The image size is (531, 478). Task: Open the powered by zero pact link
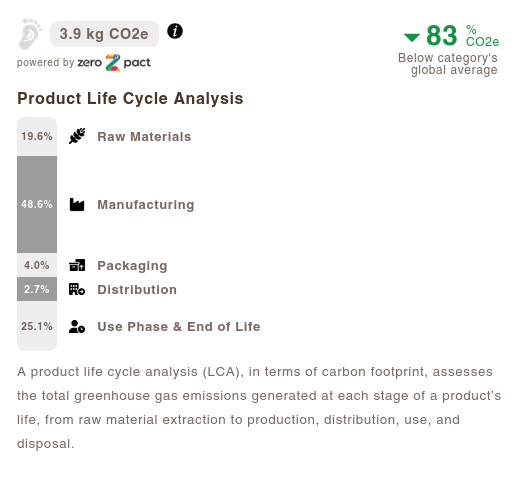tap(84, 63)
